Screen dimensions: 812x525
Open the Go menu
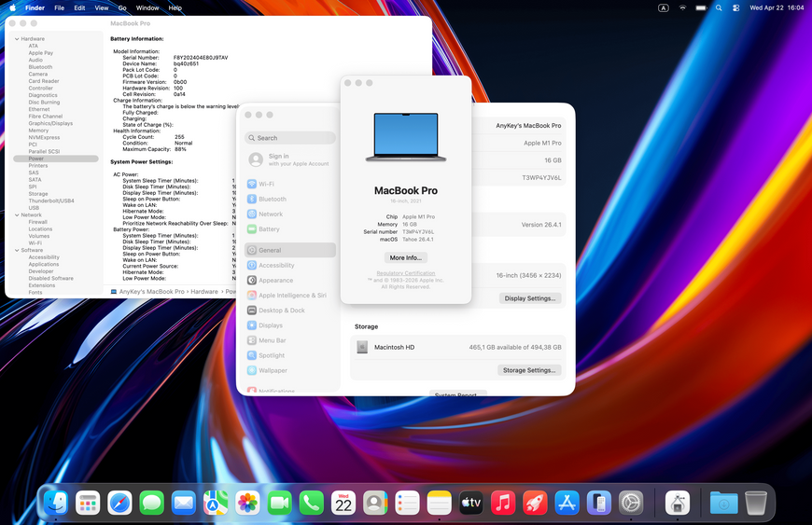click(x=122, y=7)
